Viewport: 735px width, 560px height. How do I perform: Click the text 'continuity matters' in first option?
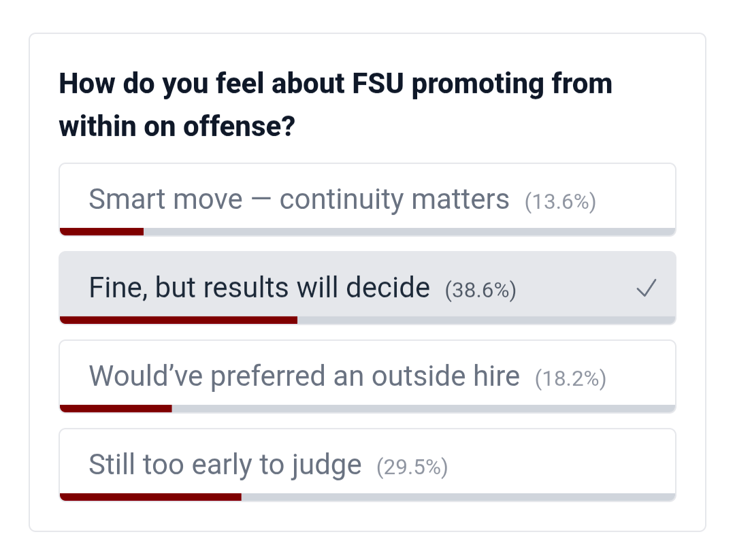(394, 200)
